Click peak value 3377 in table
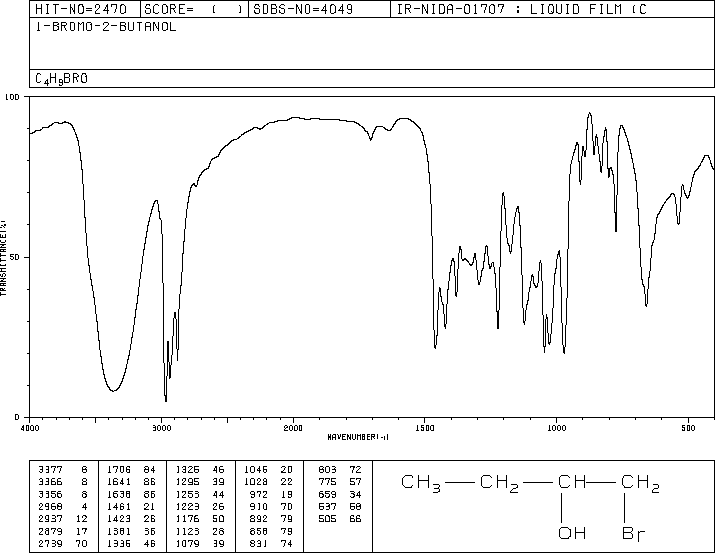The height and width of the screenshot is (553, 715). pyautogui.click(x=51, y=470)
